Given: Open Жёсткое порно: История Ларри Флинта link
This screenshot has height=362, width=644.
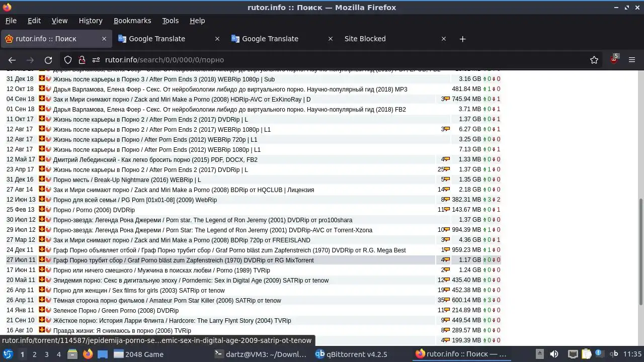Looking at the screenshot, I should click(172, 321).
